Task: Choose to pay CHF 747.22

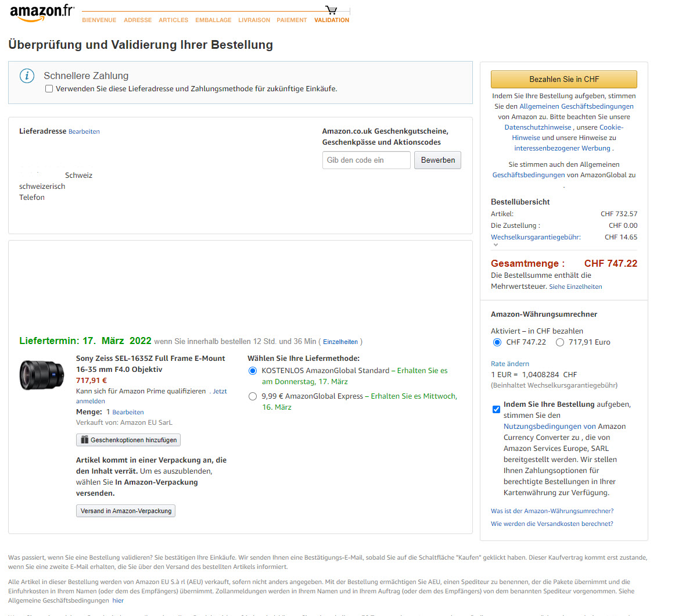Action: (497, 342)
